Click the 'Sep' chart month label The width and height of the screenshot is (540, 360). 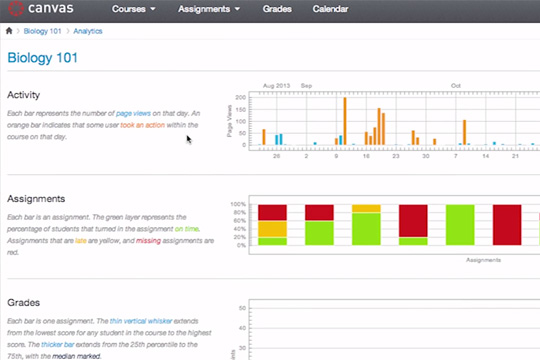pos(306,85)
